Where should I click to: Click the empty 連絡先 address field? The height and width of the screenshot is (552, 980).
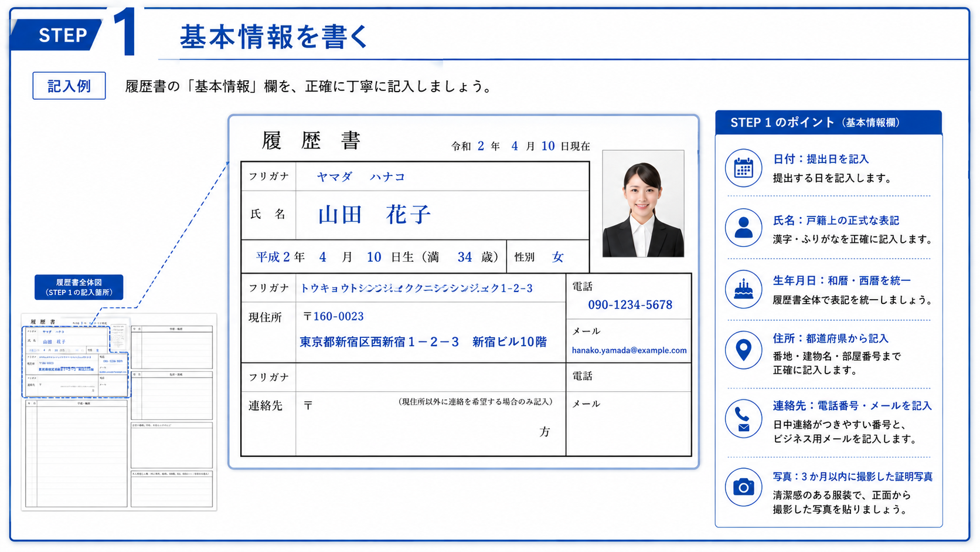431,424
